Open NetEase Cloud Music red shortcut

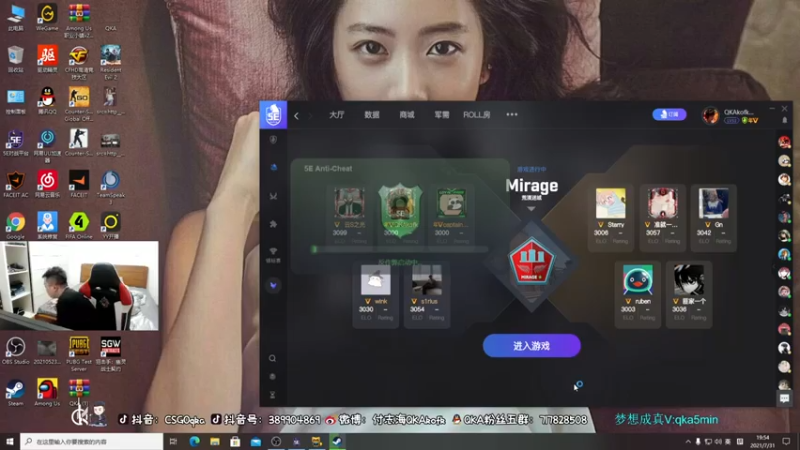(47, 184)
